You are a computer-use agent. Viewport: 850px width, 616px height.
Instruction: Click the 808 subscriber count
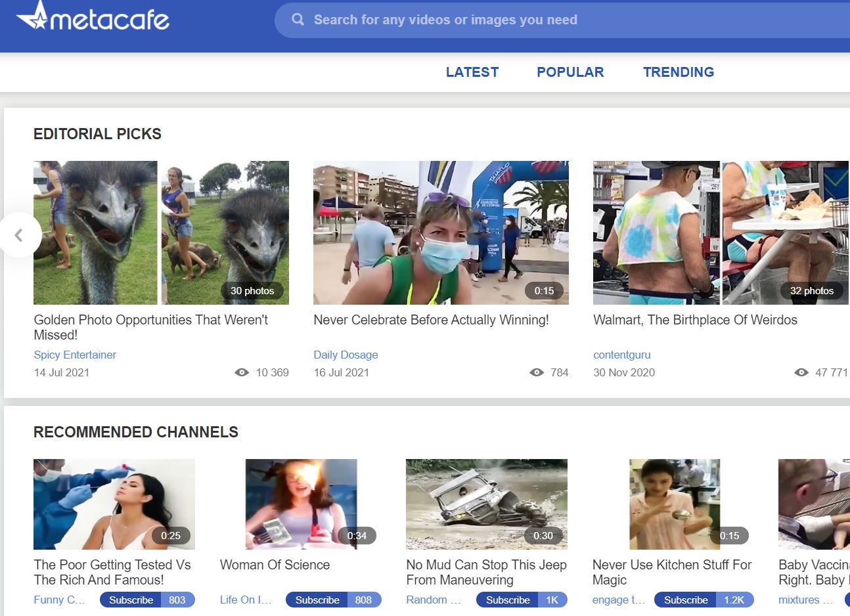point(363,600)
